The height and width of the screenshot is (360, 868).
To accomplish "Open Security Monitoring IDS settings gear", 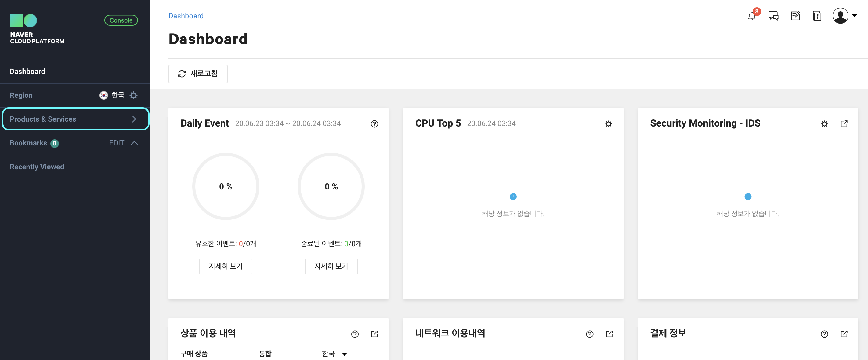I will (x=824, y=124).
